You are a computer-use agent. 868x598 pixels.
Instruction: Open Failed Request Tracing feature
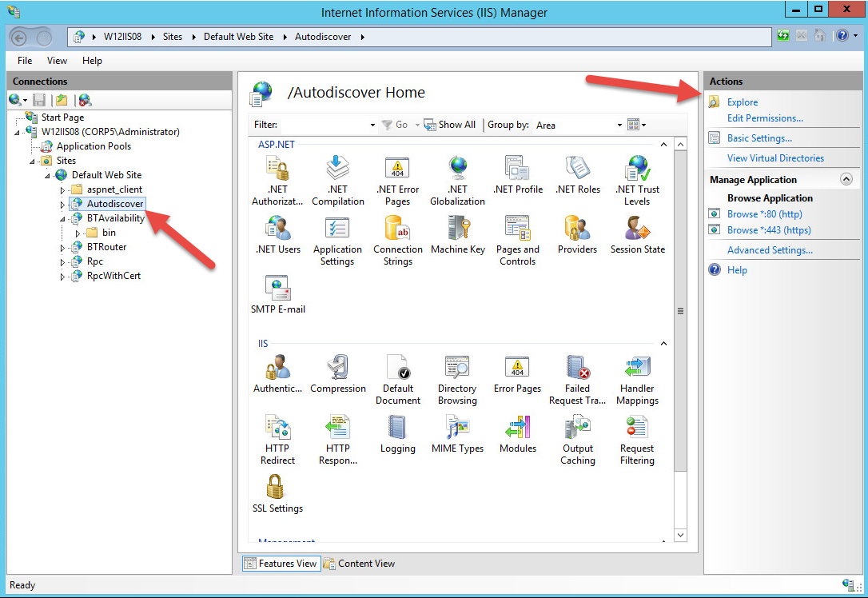pyautogui.click(x=577, y=380)
